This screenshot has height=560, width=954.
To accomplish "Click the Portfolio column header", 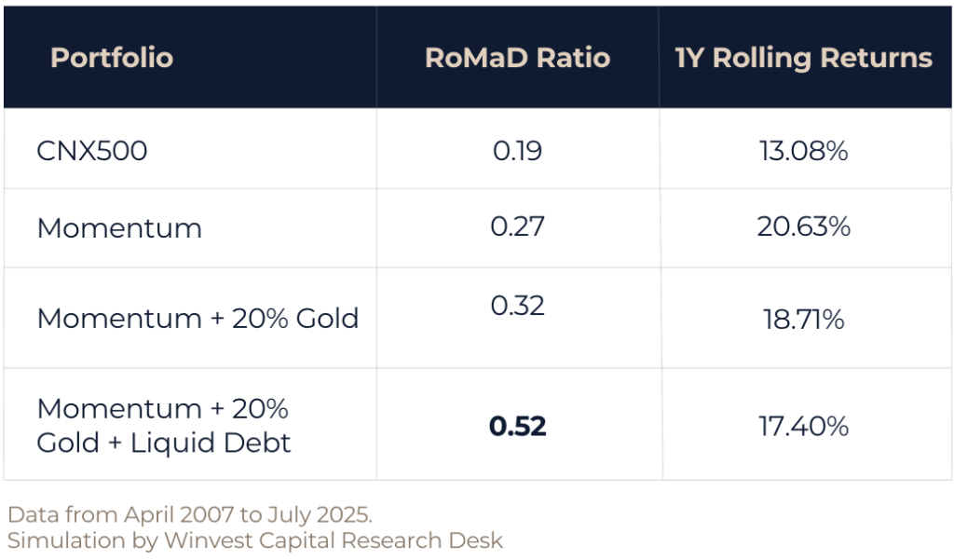I will pyautogui.click(x=112, y=58).
